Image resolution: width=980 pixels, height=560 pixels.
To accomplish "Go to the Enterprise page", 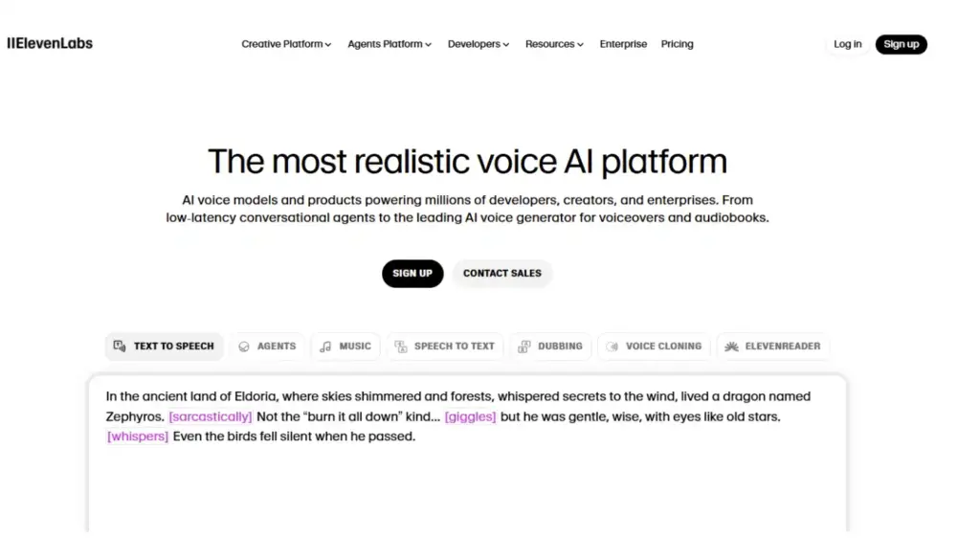I will pyautogui.click(x=623, y=44).
